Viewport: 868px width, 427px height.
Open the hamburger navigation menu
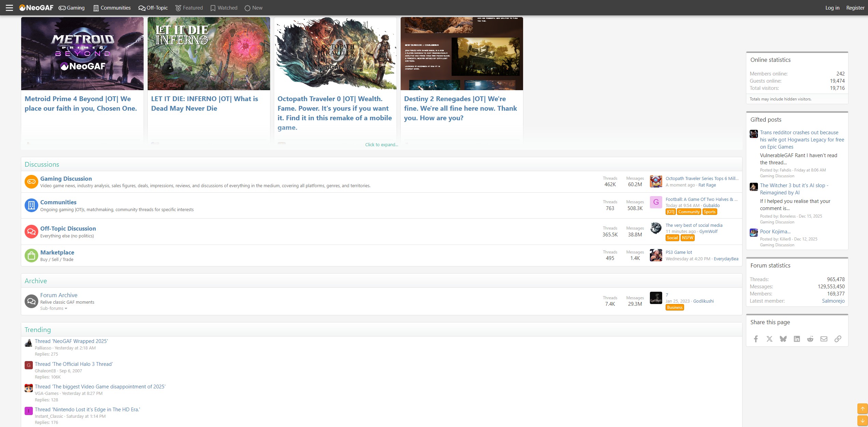point(9,8)
